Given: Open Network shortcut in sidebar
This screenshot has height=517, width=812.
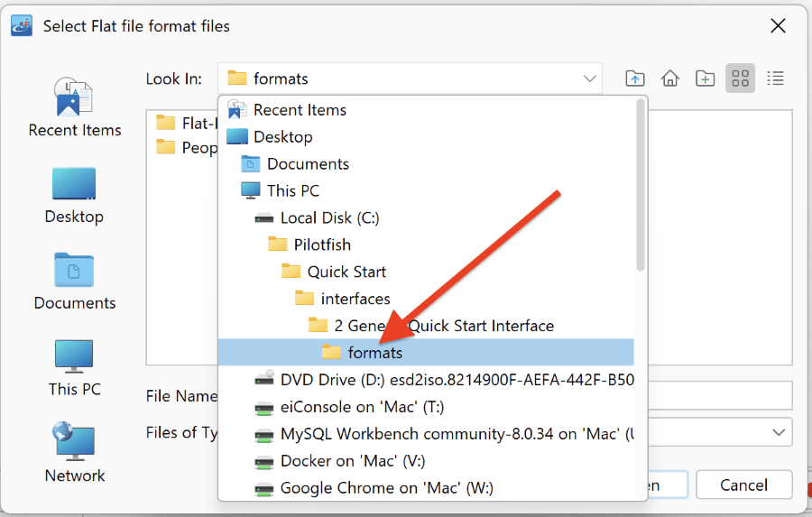Looking at the screenshot, I should [x=75, y=452].
